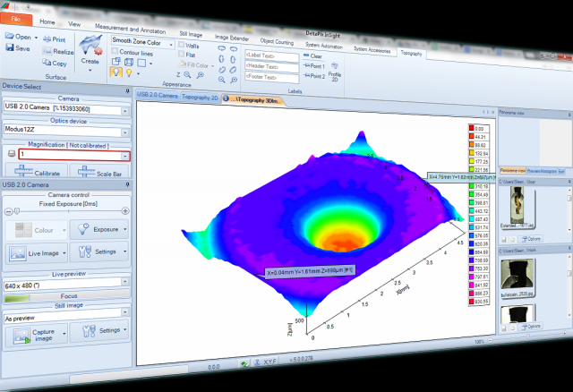The image size is (573, 392).
Task: Select the Topography ribbon tab
Action: [411, 53]
